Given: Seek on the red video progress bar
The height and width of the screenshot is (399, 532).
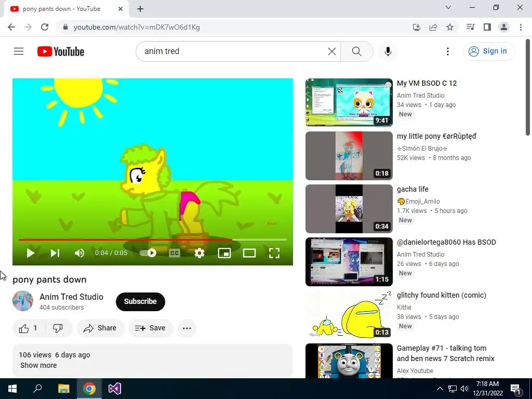Looking at the screenshot, I should [153, 240].
